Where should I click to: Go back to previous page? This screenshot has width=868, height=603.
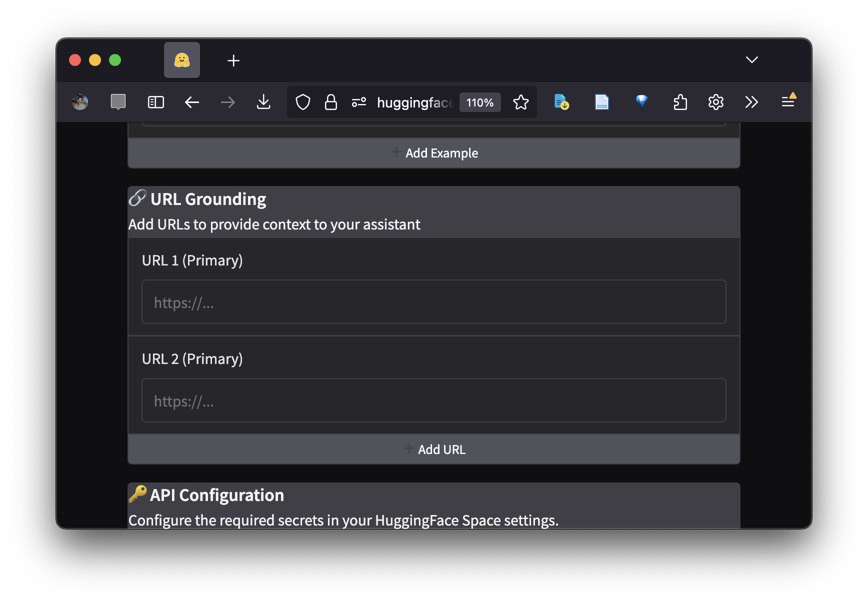tap(192, 102)
